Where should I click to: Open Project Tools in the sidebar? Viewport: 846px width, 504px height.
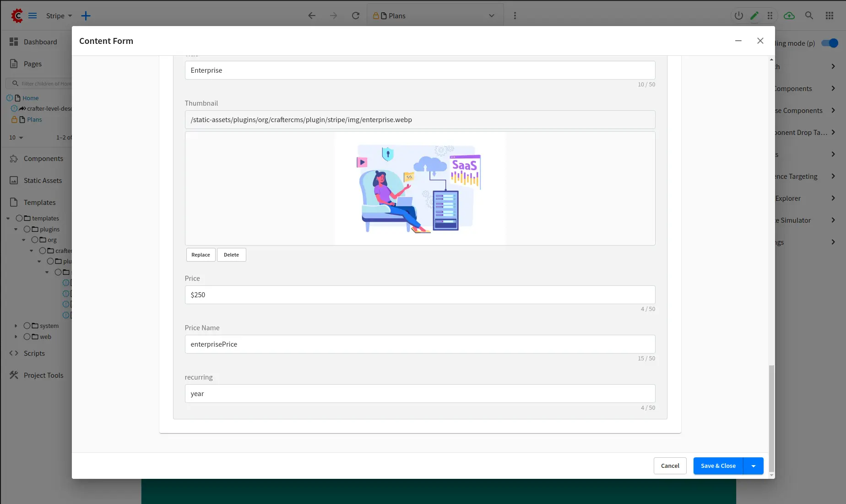point(43,375)
